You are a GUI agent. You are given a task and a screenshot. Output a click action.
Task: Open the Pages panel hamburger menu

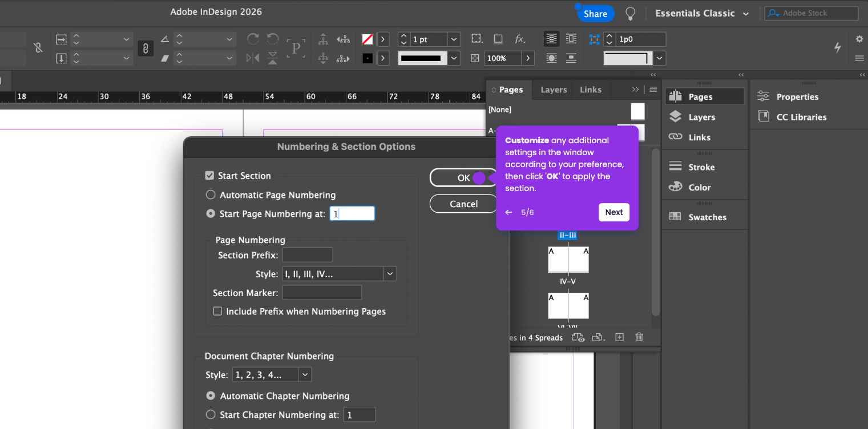653,90
